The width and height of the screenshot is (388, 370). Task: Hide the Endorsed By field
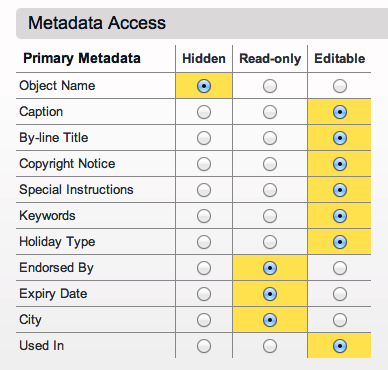coord(204,268)
